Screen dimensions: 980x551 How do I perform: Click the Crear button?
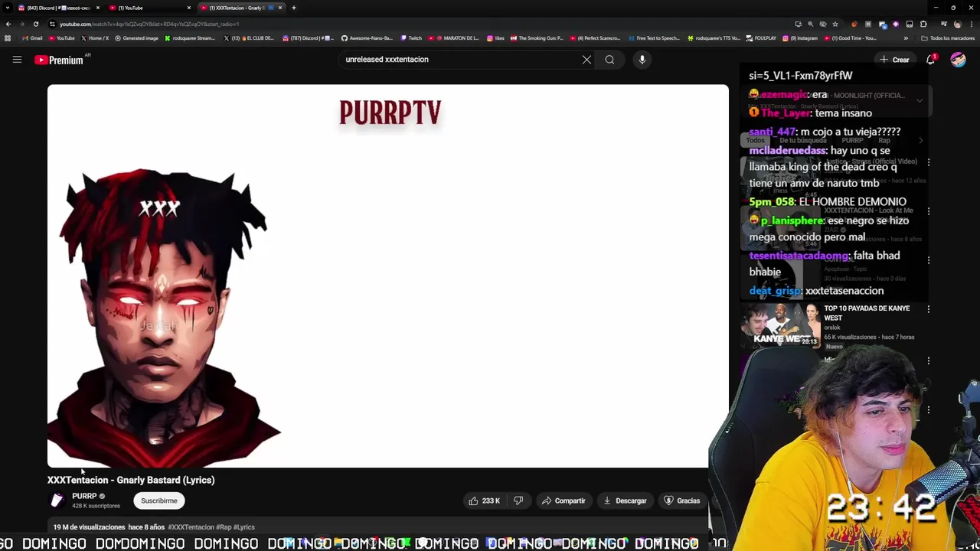point(894,60)
